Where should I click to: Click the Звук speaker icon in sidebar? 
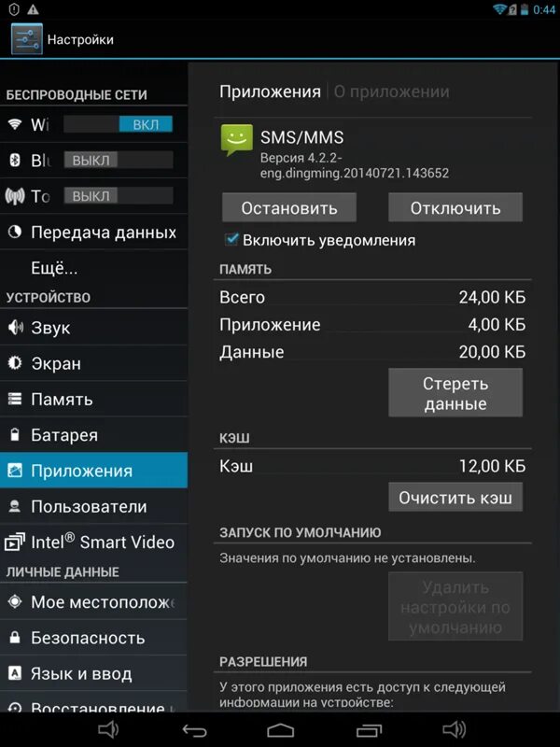(15, 327)
